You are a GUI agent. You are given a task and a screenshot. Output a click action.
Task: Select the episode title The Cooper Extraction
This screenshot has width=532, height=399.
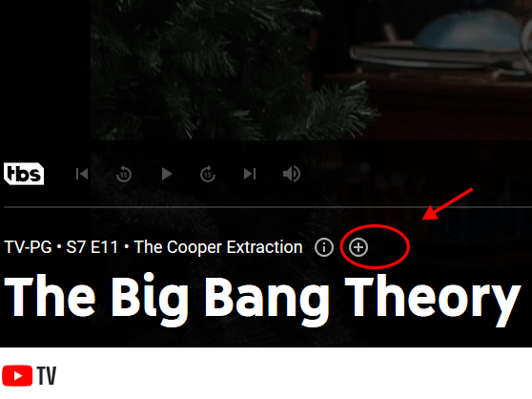(218, 247)
